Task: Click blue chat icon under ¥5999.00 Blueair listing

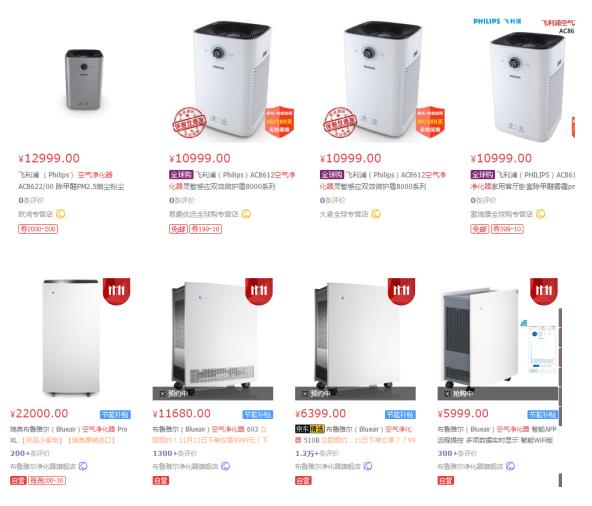Action: pyautogui.click(x=510, y=466)
